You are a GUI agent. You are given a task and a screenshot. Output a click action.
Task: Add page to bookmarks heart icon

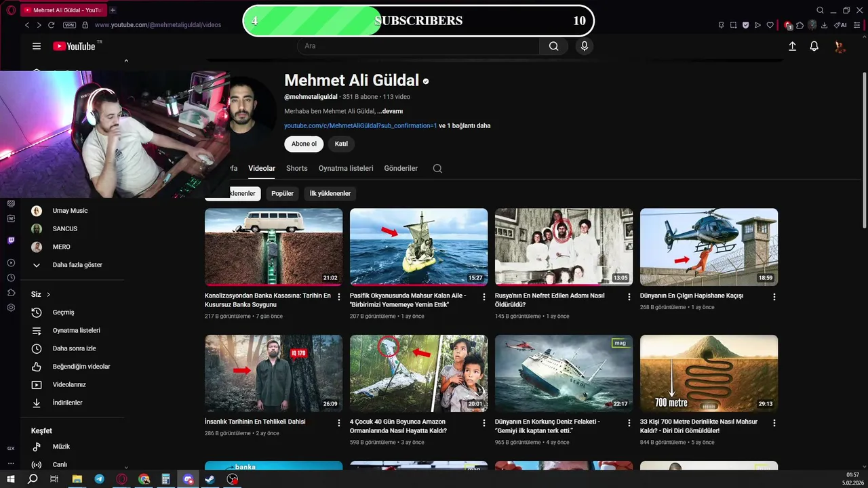[x=770, y=25]
